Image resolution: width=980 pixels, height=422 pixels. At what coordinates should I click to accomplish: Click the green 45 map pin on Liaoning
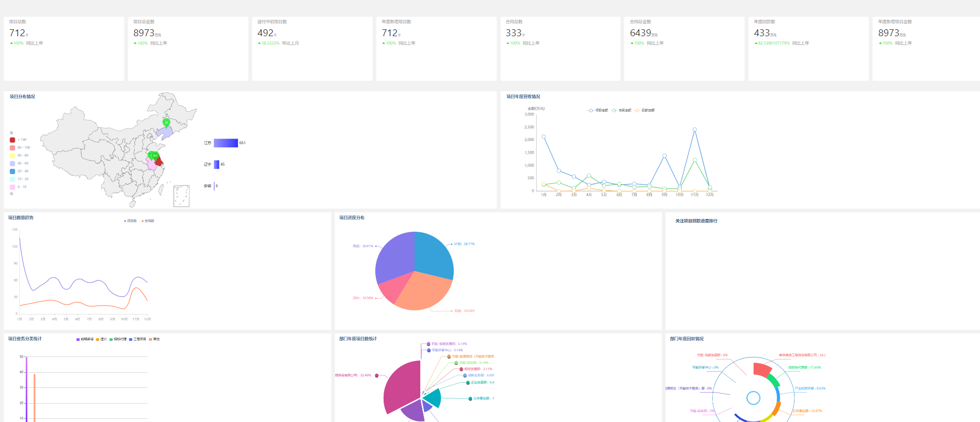click(167, 123)
